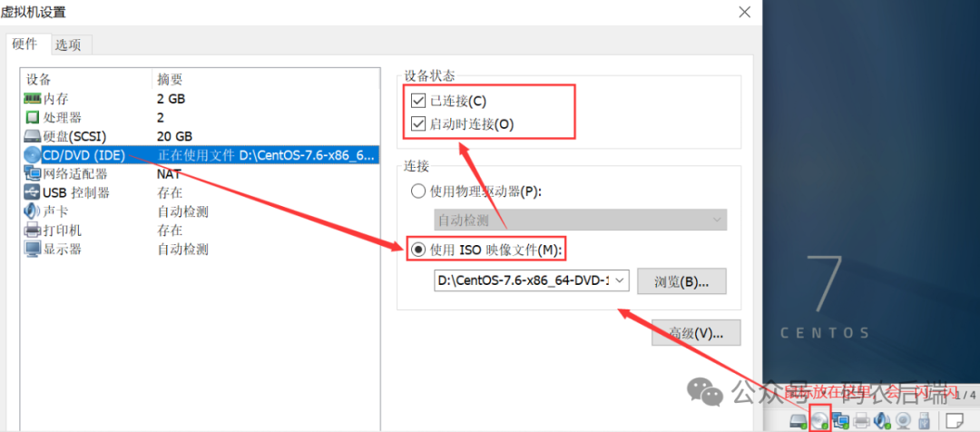Select the 网络适配器 device row
The width and height of the screenshot is (980, 432).
tap(200, 174)
